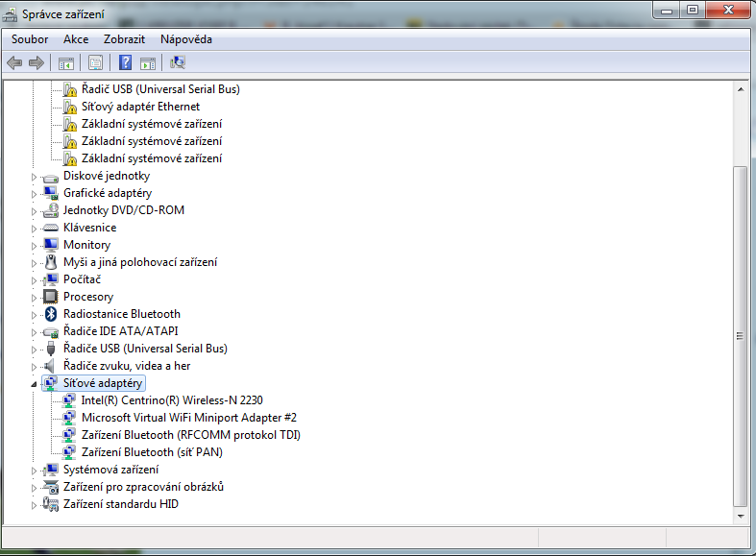
Task: Expand Zařízení pro zpracování obrázků
Action: click(x=34, y=488)
